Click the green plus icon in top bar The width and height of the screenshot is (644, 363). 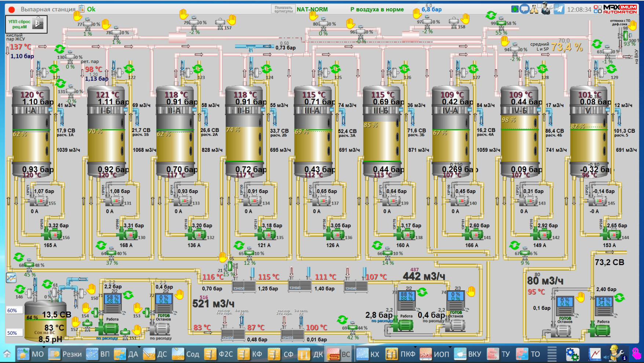[515, 9]
